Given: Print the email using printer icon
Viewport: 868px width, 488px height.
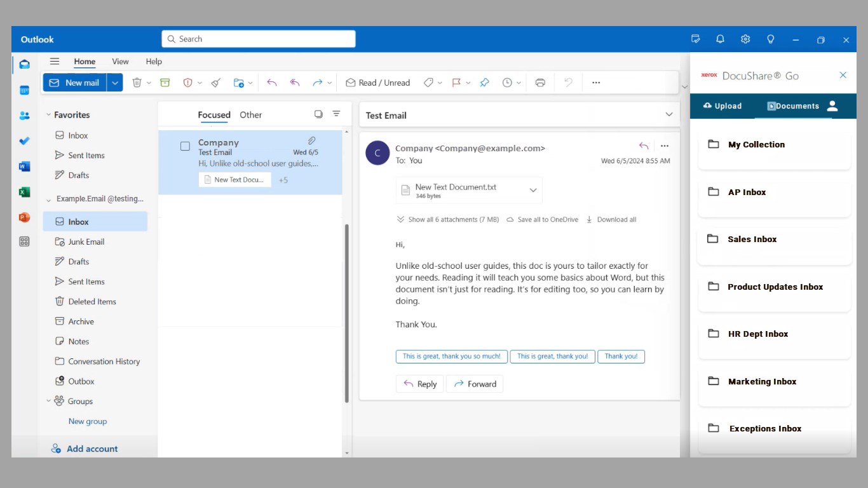Looking at the screenshot, I should [540, 83].
